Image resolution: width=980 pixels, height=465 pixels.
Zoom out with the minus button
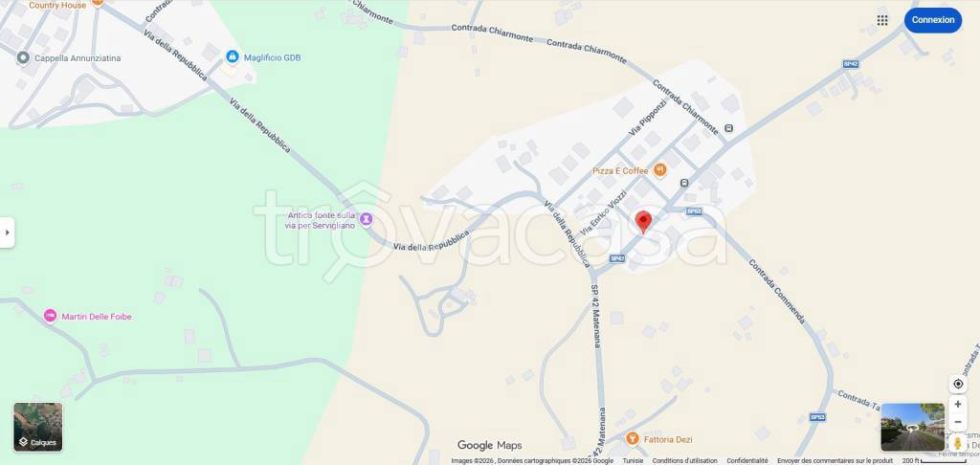957,422
